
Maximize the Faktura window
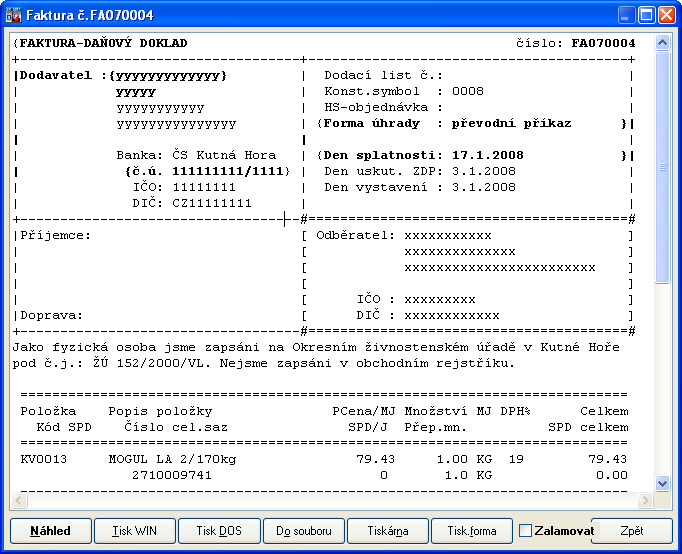coord(646,15)
